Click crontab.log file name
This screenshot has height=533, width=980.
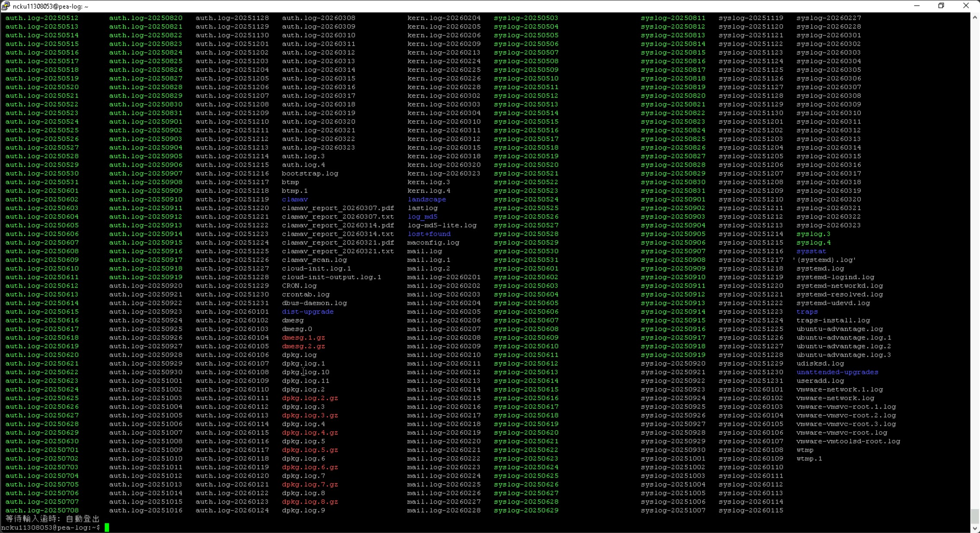(306, 294)
